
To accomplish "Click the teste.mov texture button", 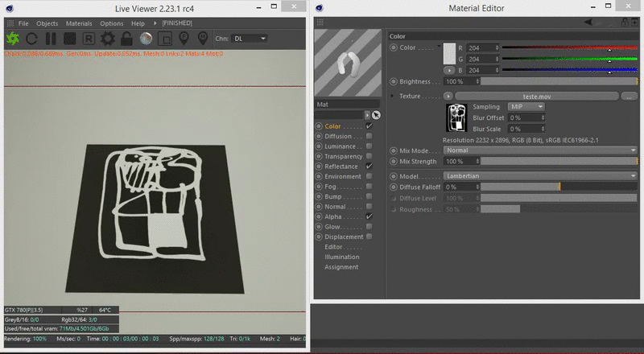I will [x=537, y=97].
